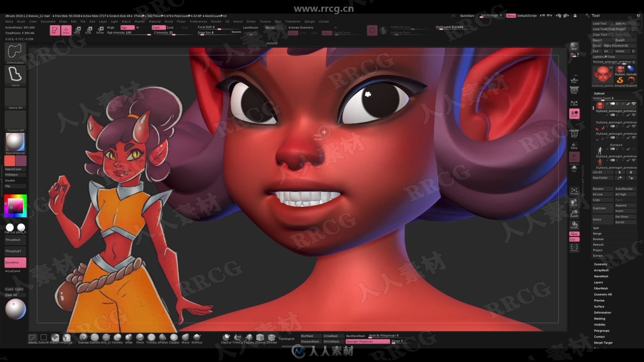Image resolution: width=644 pixels, height=362 pixels.
Task: Open the Stroke menu
Action: [x=251, y=21]
